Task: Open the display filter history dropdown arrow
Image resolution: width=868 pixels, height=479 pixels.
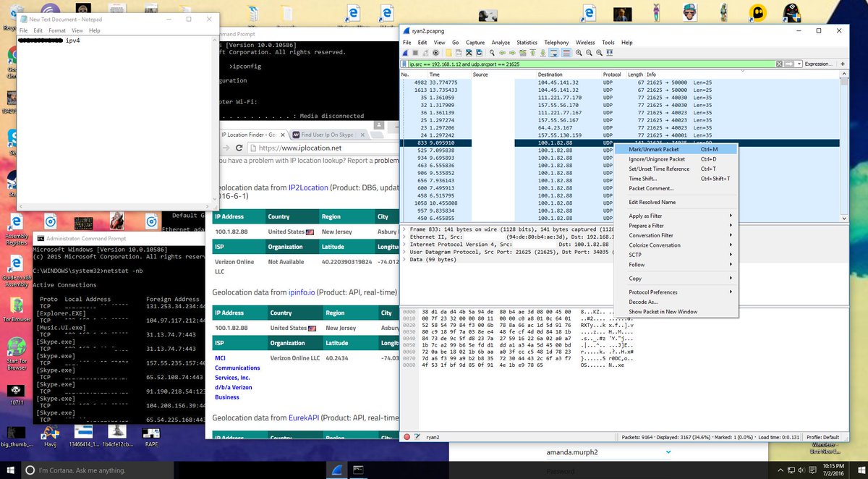Action: point(799,64)
